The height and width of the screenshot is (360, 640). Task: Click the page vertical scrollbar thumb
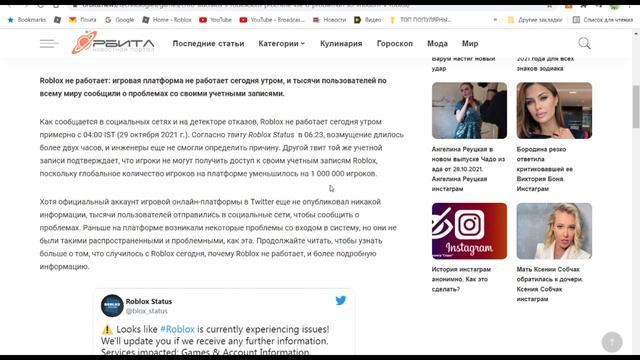(x=636, y=107)
